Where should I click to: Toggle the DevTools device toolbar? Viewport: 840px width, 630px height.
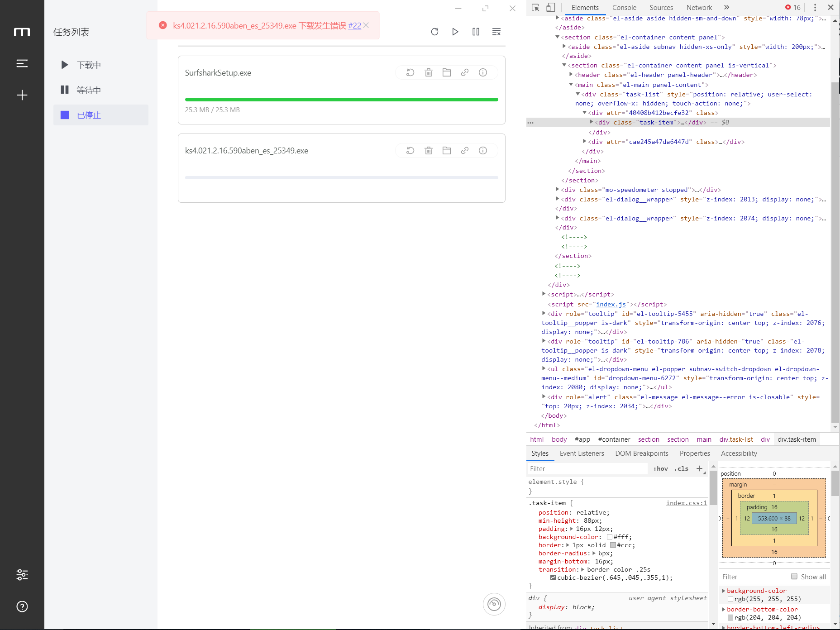pos(550,7)
